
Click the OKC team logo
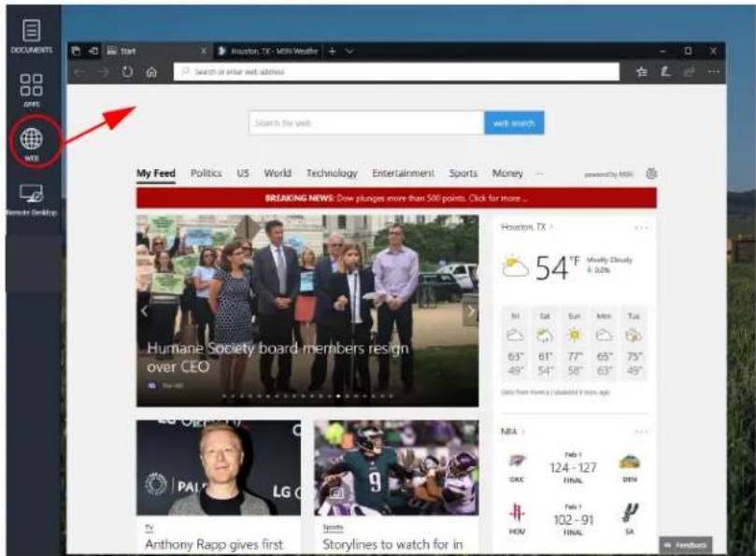517,462
